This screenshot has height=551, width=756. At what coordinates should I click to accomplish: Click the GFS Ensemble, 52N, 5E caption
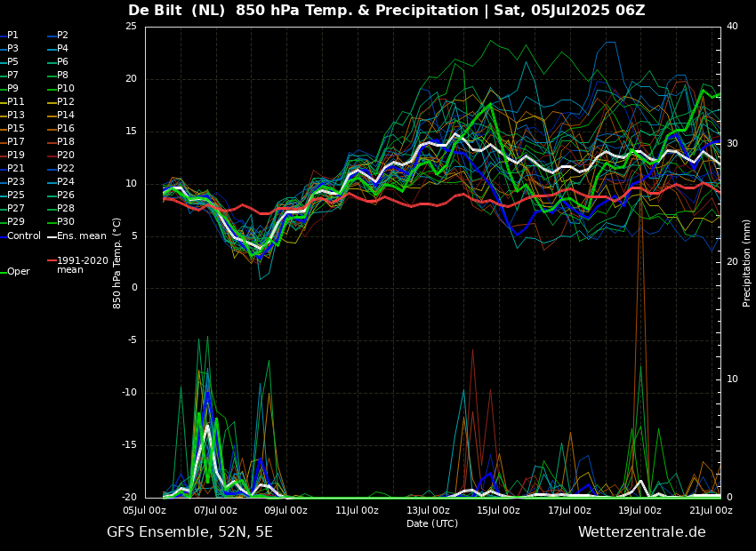pyautogui.click(x=189, y=532)
